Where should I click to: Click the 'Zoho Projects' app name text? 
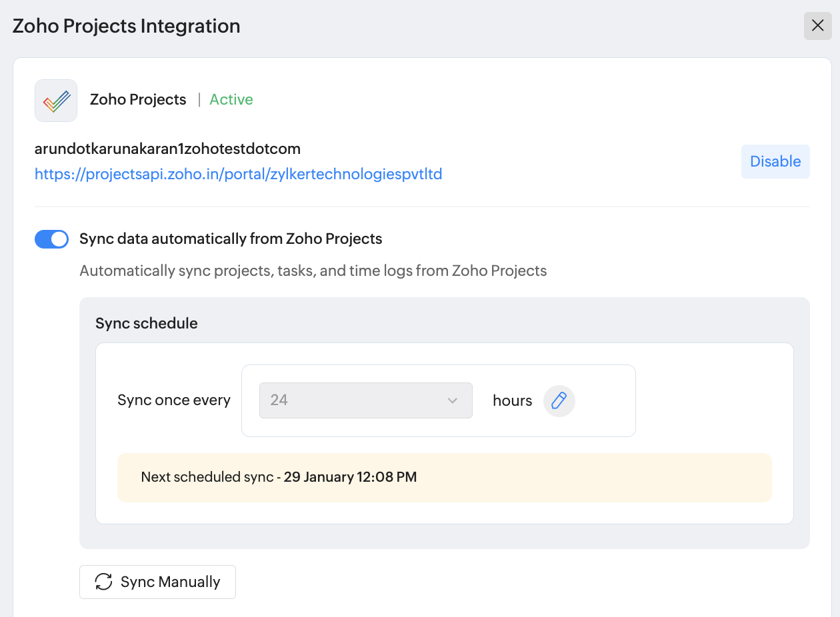pyautogui.click(x=138, y=100)
